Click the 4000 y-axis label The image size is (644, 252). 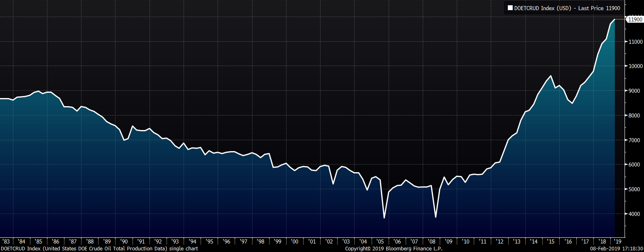[635, 214]
